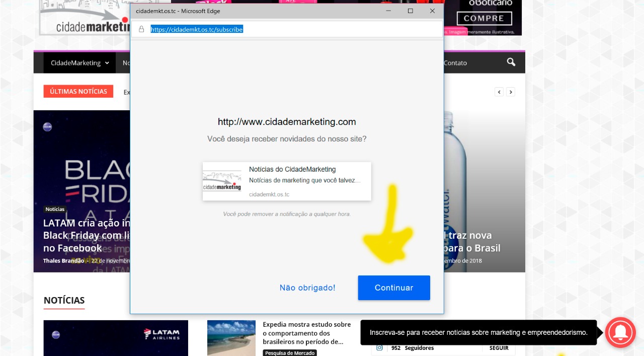Screen dimensions: 644x356
Task: Click the water bottle article headline
Action: tap(472, 242)
